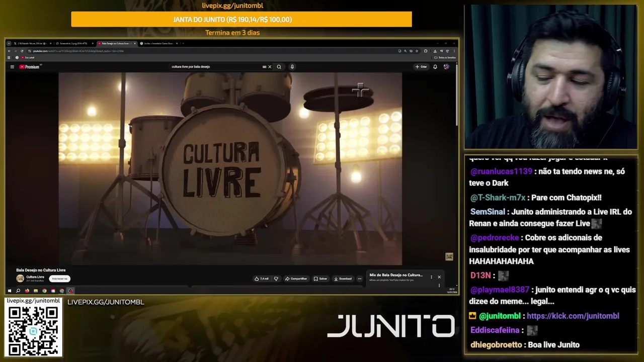Switch to the Junito browser tab

pyautogui.click(x=158, y=43)
